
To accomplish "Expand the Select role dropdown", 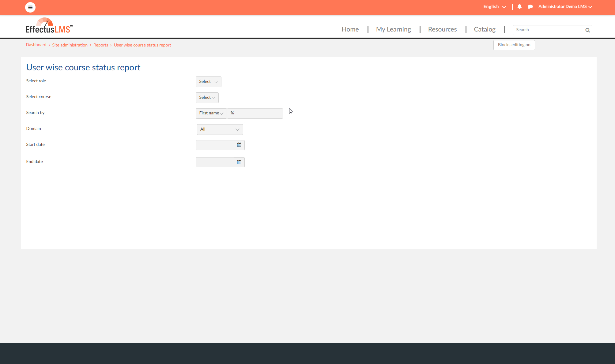I will 208,82.
